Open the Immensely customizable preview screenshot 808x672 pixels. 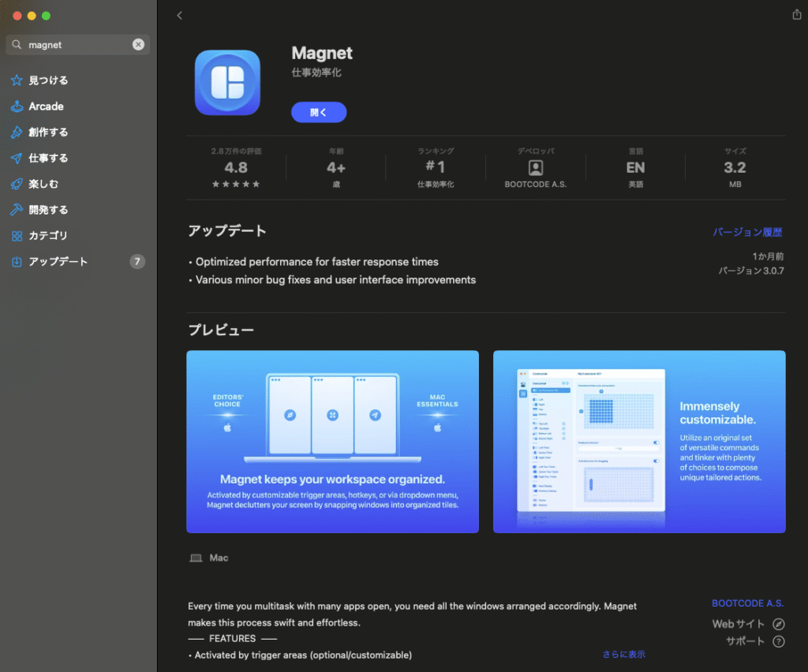[x=639, y=442]
